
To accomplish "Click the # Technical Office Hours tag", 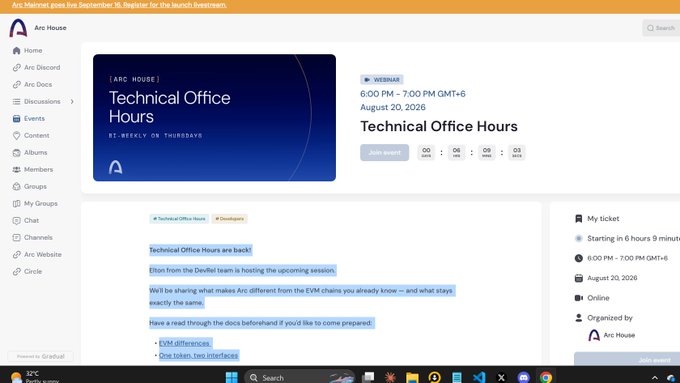I will 179,219.
